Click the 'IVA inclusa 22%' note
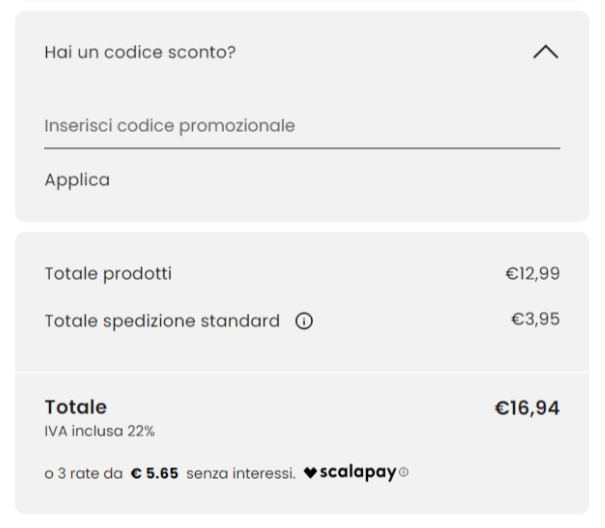 (100, 432)
